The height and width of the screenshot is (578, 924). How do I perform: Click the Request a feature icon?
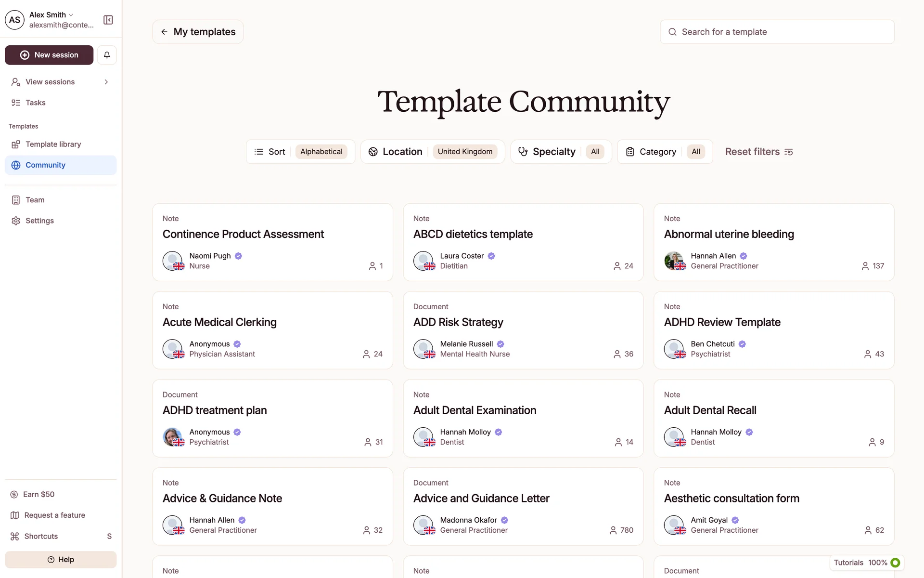tap(15, 515)
